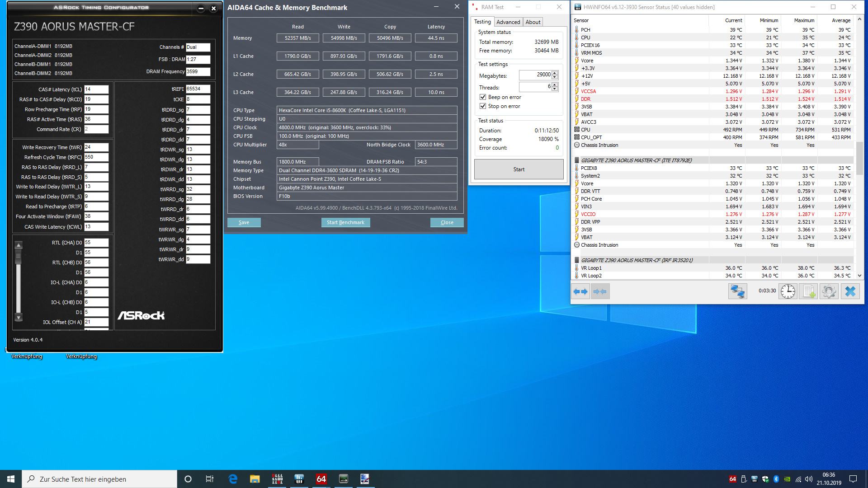Click CPU Type value HexaCore Intel Core i5-8600K
868x488 pixels.
tap(367, 110)
